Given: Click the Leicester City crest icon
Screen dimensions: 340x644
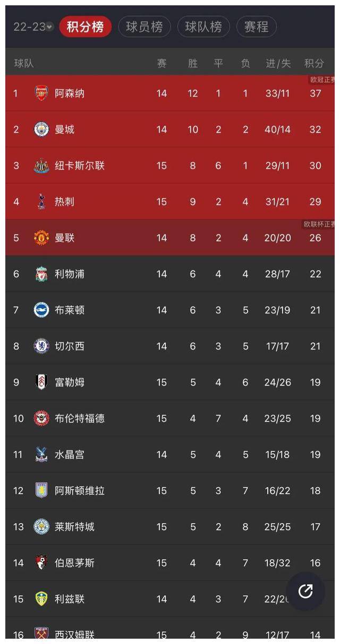Looking at the screenshot, I should click(x=41, y=527).
